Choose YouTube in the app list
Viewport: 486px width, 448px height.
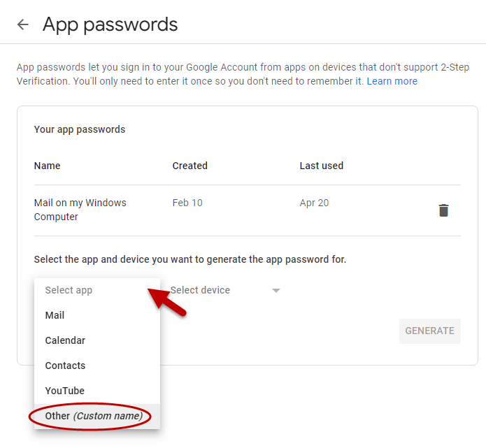pos(64,391)
